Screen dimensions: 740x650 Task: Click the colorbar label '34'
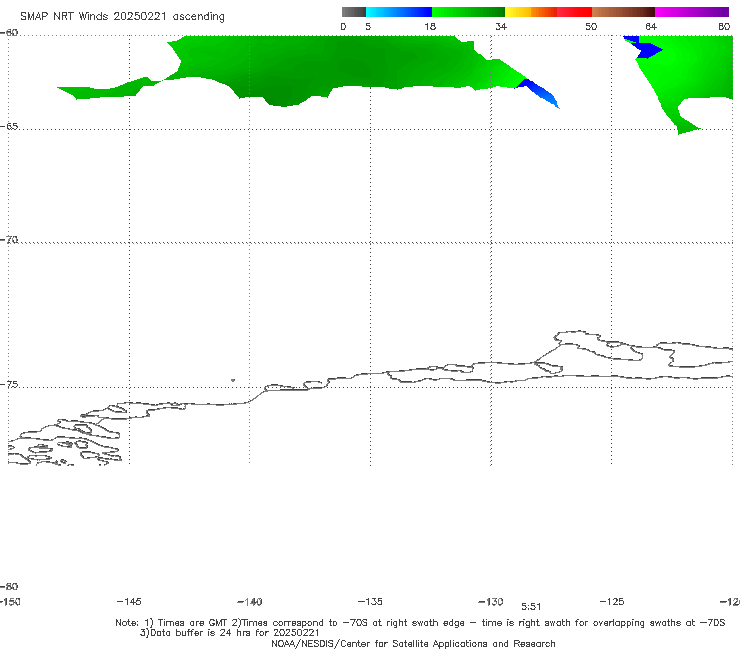(x=501, y=26)
